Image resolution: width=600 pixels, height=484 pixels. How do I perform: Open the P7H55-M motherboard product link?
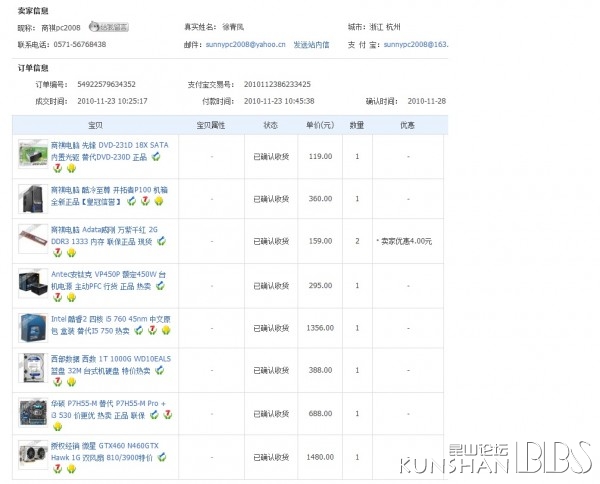click(x=109, y=409)
